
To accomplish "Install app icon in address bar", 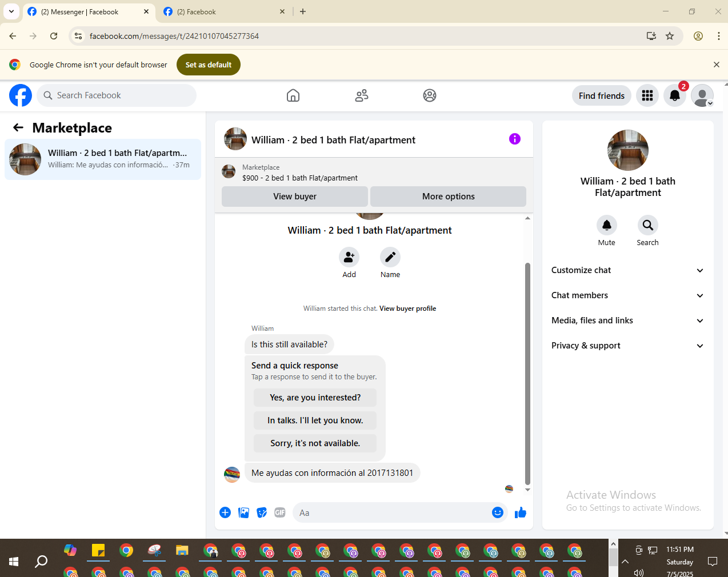I will (651, 36).
